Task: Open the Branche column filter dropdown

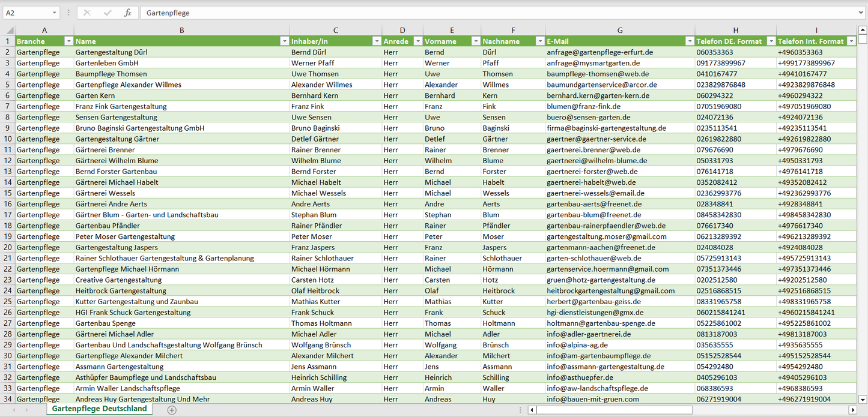Action: [68, 41]
